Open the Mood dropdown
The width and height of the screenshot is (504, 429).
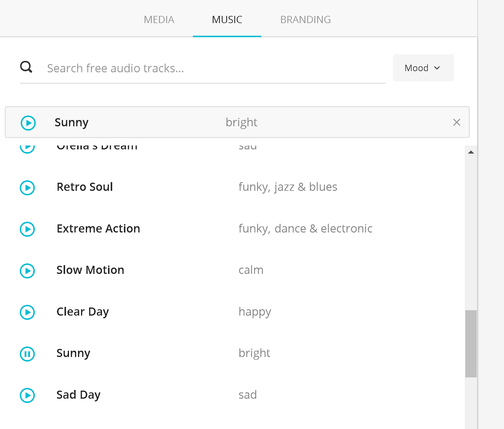tap(423, 68)
